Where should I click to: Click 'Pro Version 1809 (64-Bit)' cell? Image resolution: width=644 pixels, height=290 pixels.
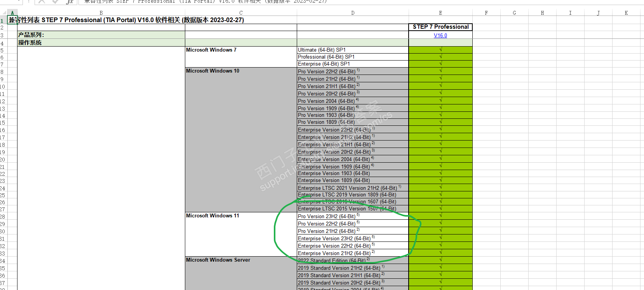[x=353, y=122]
